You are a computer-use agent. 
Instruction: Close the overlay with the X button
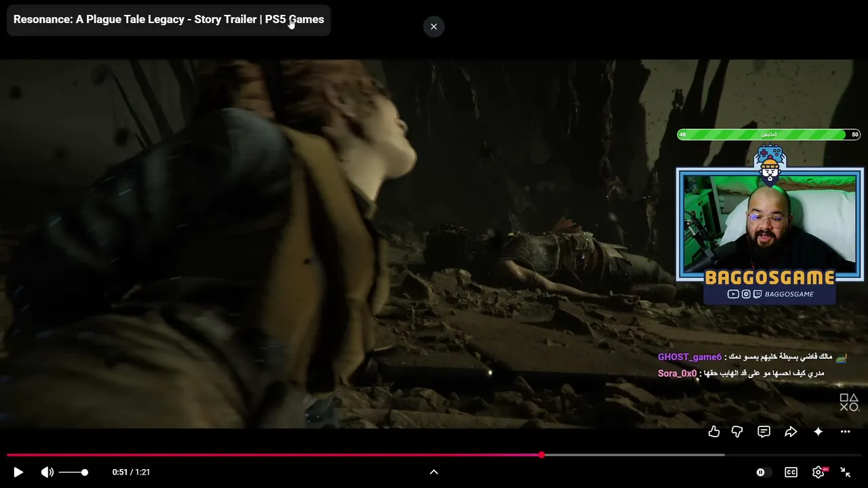pos(434,26)
